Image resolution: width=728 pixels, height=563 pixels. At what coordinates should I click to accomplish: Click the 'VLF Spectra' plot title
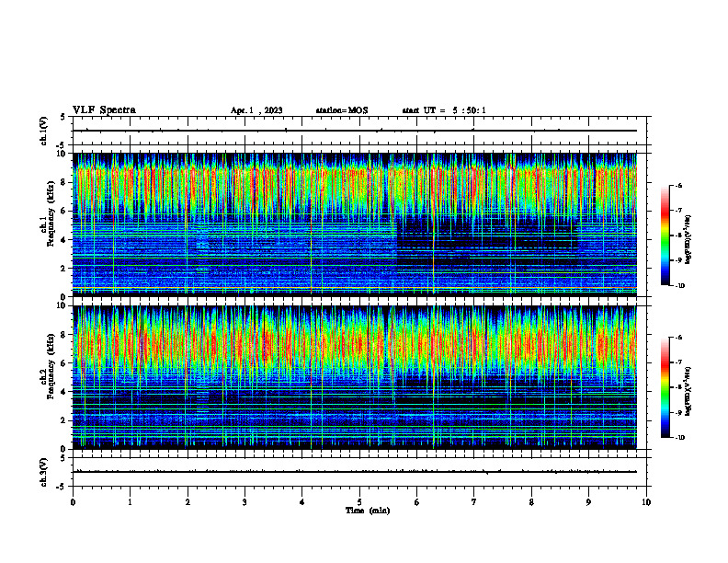104,110
